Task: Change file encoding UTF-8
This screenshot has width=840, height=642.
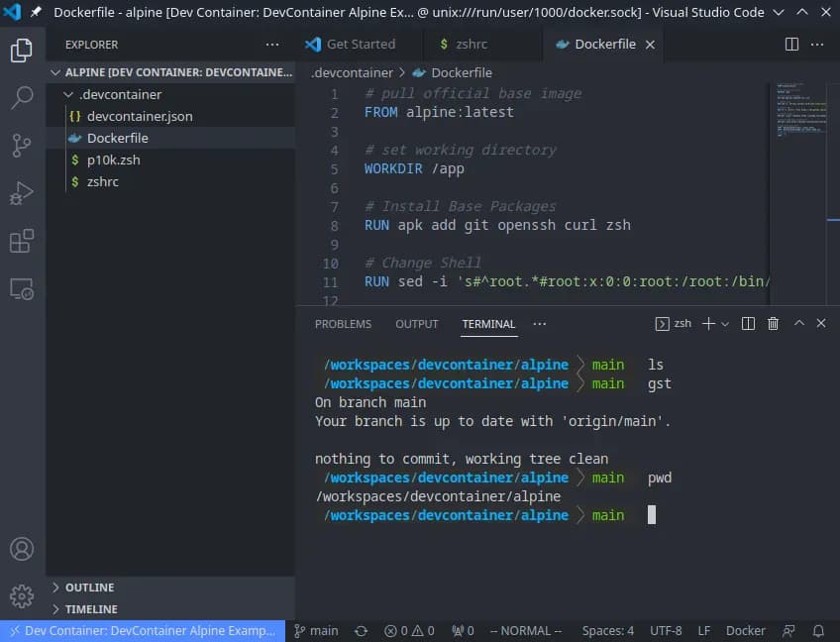Action: [666, 631]
